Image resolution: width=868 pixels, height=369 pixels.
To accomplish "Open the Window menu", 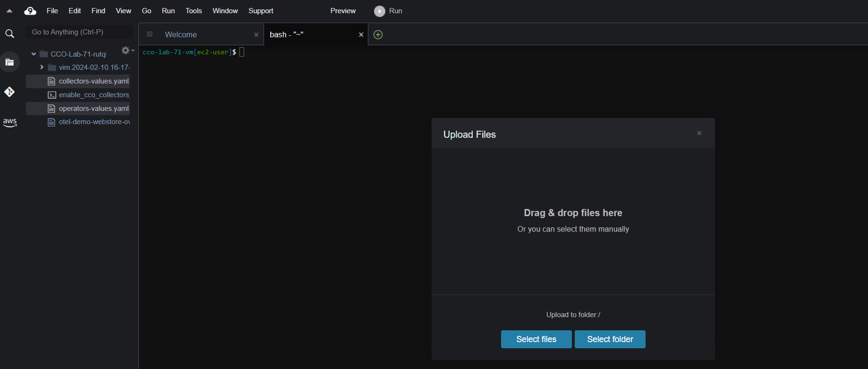I will [225, 11].
